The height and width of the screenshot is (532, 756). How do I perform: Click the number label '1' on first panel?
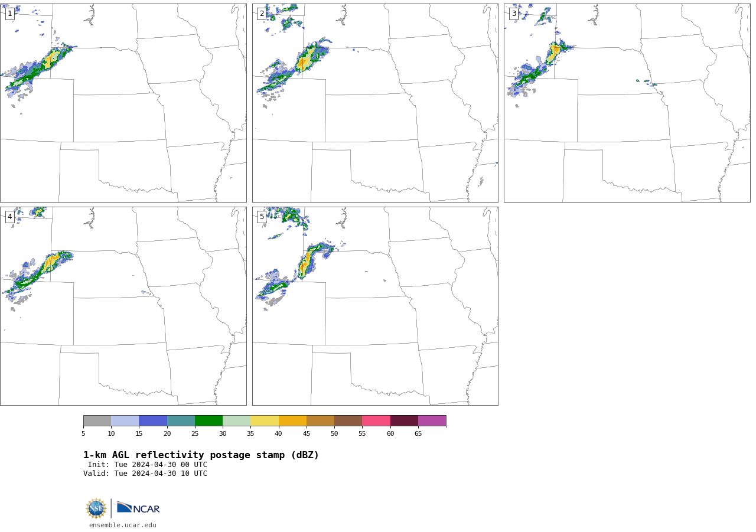point(10,14)
